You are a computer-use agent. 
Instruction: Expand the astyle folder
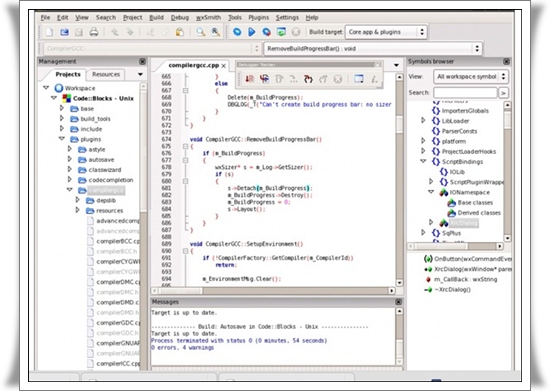(69, 149)
